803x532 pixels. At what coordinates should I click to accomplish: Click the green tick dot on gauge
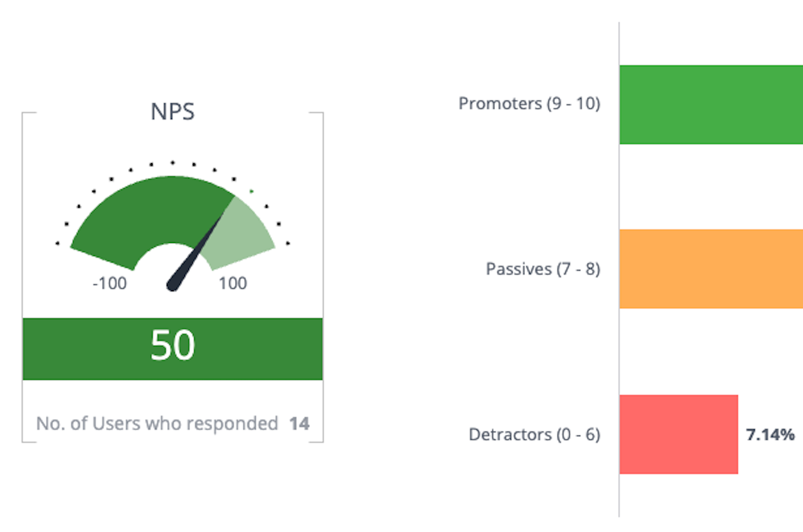tap(251, 191)
